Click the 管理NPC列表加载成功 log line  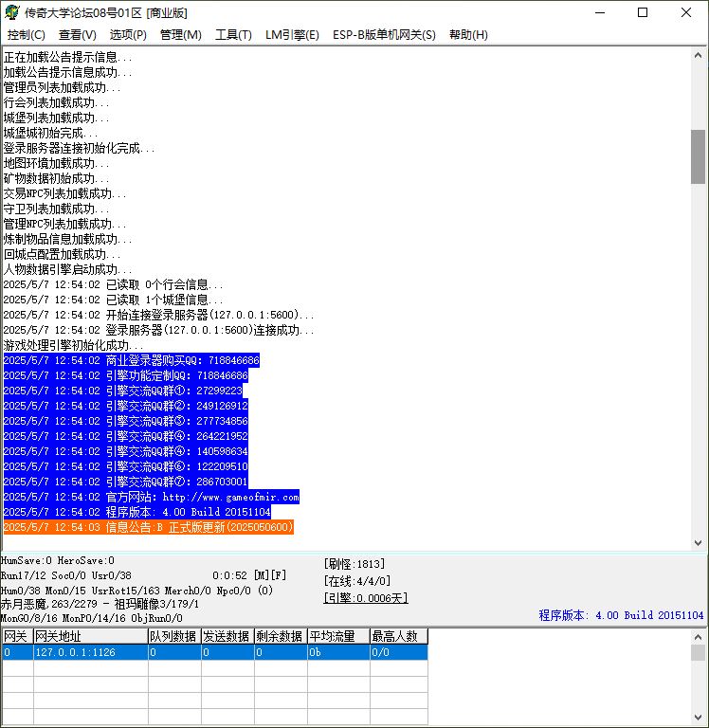point(65,225)
